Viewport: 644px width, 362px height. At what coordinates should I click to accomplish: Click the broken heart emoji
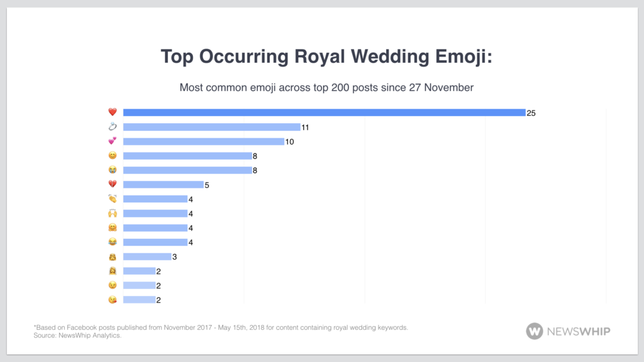pos(113,185)
